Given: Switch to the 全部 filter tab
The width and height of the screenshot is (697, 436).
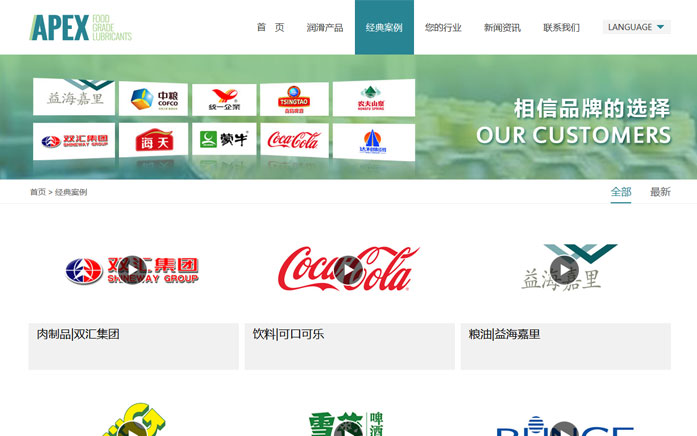Looking at the screenshot, I should 621,192.
